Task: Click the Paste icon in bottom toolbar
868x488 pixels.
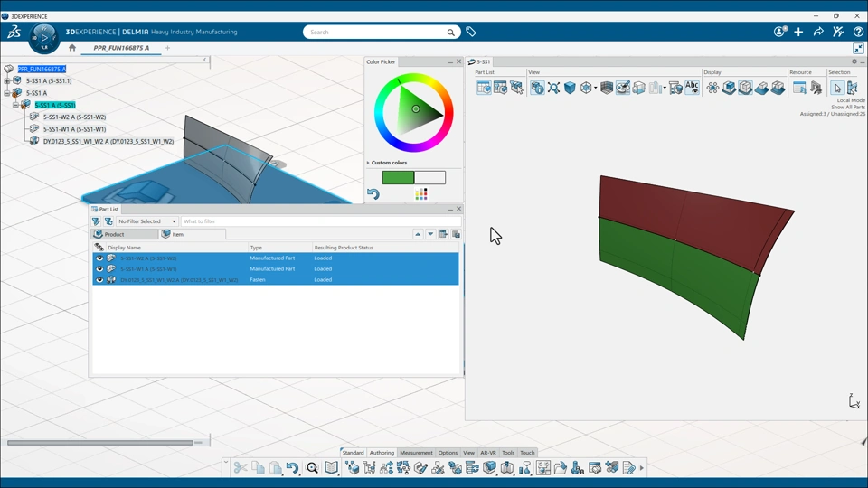Action: click(x=275, y=468)
